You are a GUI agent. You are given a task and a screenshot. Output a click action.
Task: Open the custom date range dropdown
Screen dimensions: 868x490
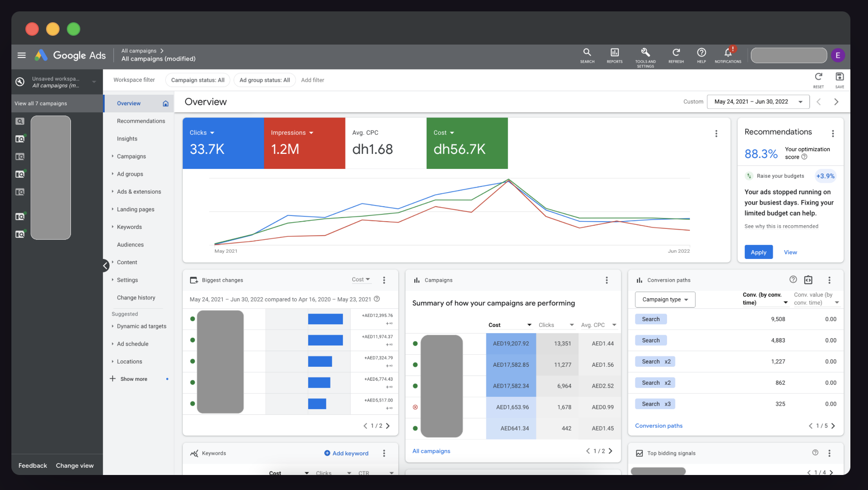coord(758,102)
